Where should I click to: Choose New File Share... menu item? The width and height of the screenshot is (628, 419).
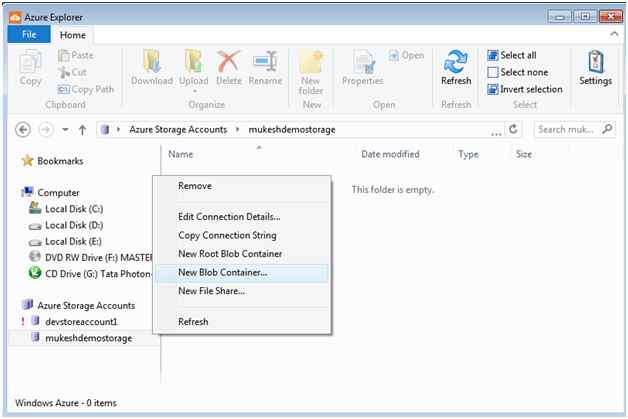point(242,291)
